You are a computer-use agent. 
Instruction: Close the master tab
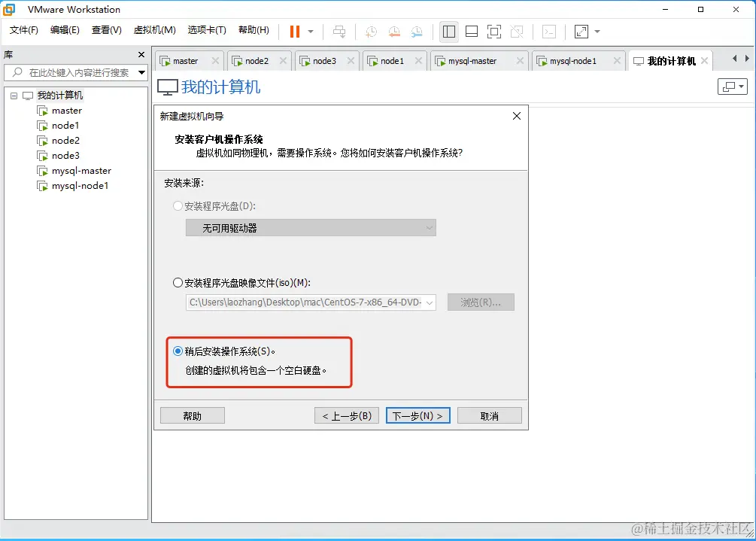click(x=216, y=61)
